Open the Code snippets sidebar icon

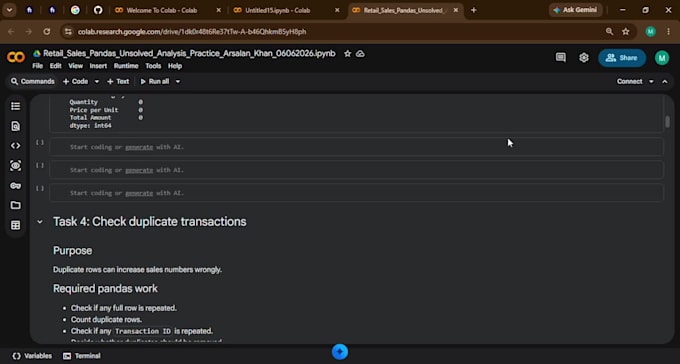coord(16,146)
